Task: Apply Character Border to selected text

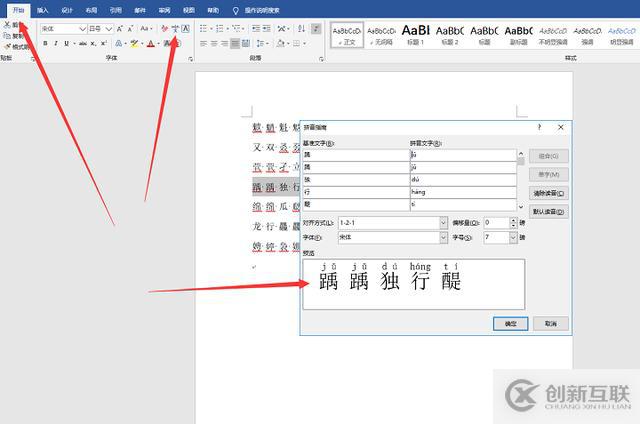Action: pyautogui.click(x=186, y=29)
